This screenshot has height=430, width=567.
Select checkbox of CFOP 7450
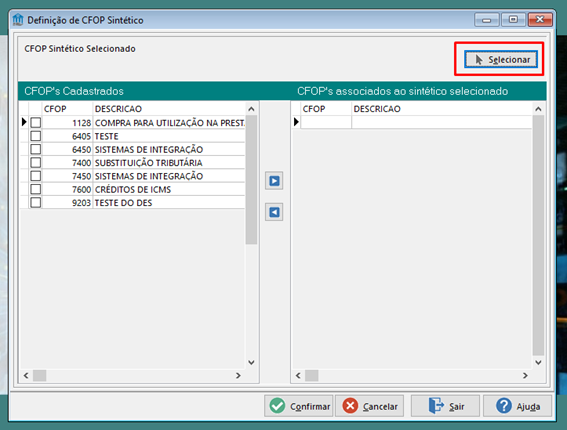tap(36, 176)
